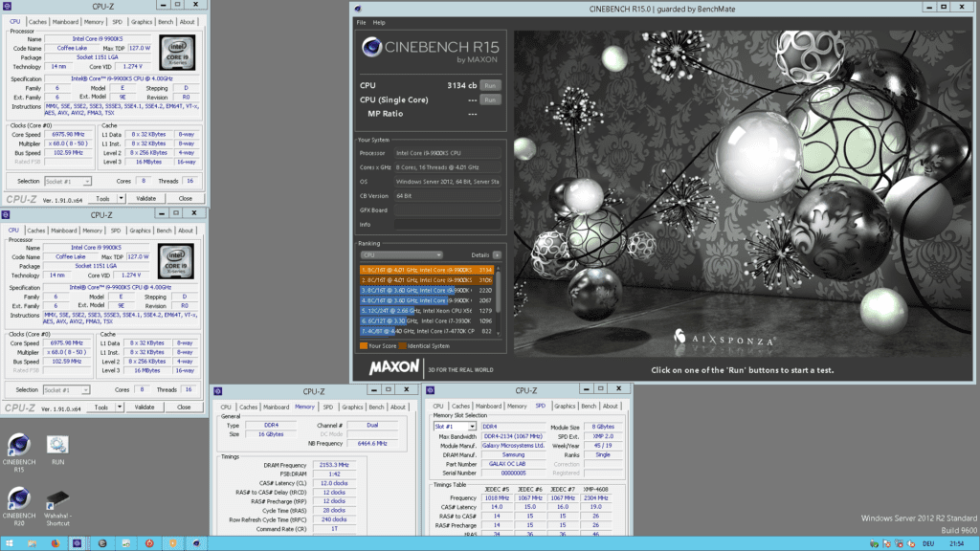Open the File menu in Cinebench
The width and height of the screenshot is (980, 551).
tap(361, 23)
